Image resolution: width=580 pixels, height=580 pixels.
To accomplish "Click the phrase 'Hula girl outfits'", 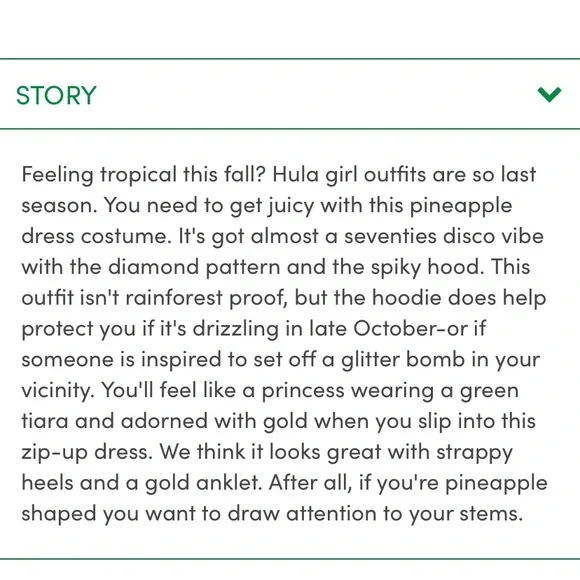I will 349,175.
